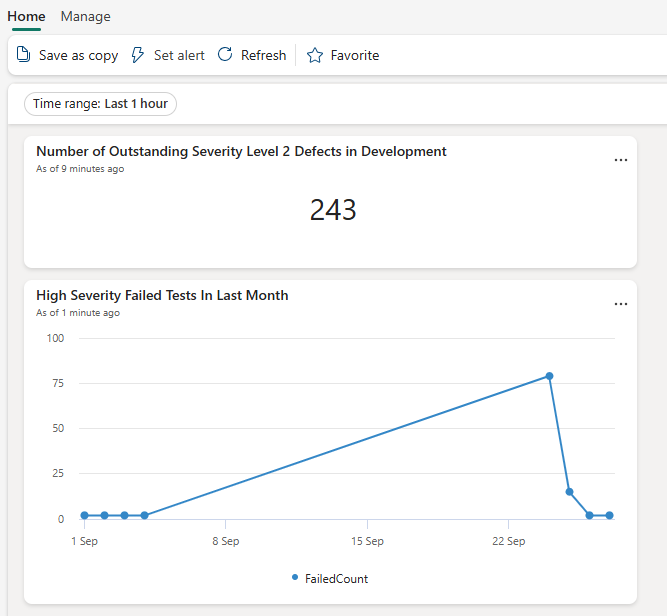The height and width of the screenshot is (616, 667).
Task: Click the Set alert label
Action: click(179, 55)
